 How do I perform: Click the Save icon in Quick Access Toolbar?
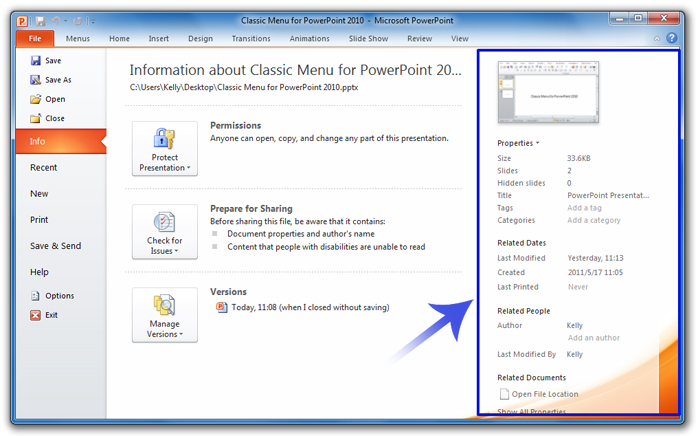point(40,21)
